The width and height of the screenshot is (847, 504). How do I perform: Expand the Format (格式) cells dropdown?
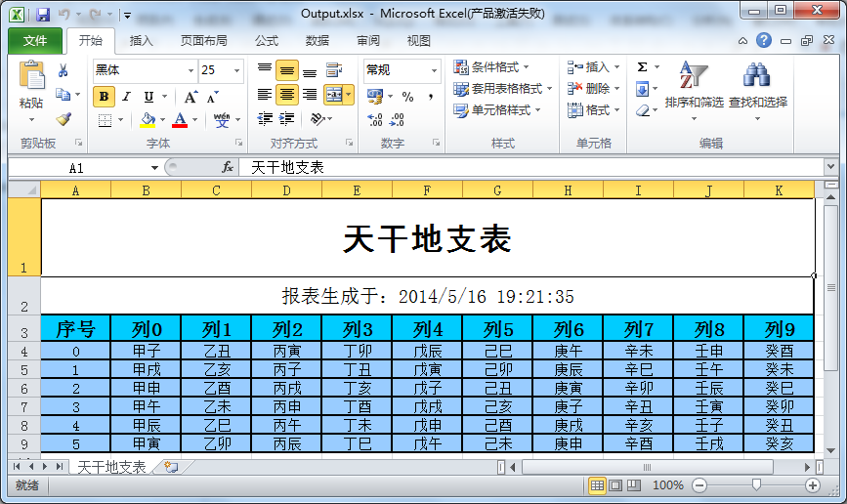[x=616, y=110]
